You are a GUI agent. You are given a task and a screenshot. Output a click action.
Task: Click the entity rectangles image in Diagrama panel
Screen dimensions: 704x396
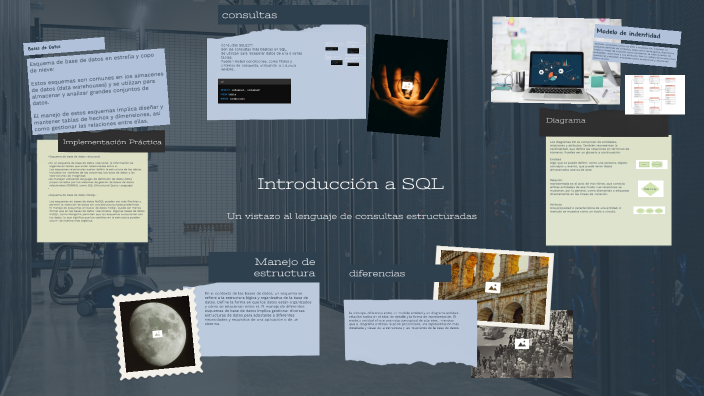pyautogui.click(x=651, y=164)
